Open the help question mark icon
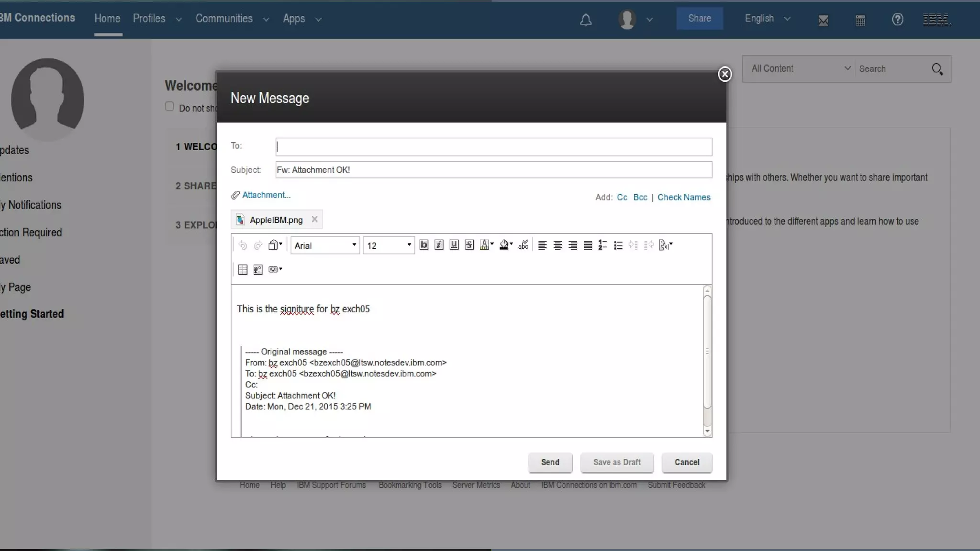 [898, 20]
